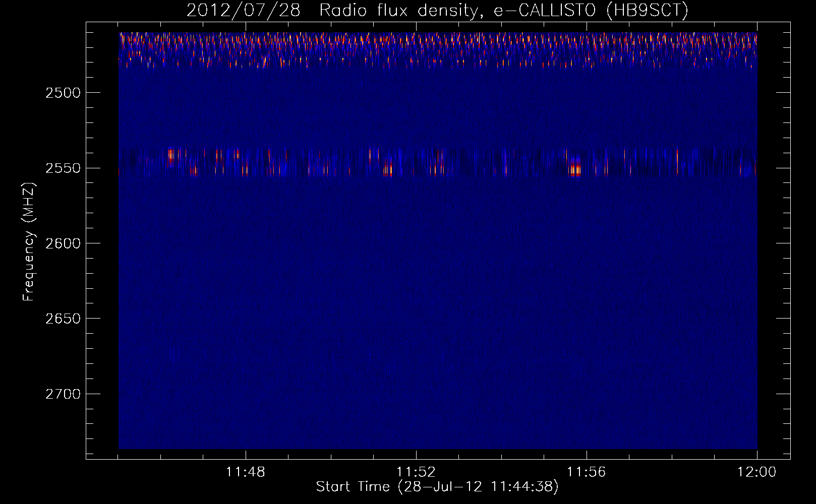This screenshot has height=504, width=816.
Task: Select the 2700 frequency axis label
Action: [x=63, y=394]
